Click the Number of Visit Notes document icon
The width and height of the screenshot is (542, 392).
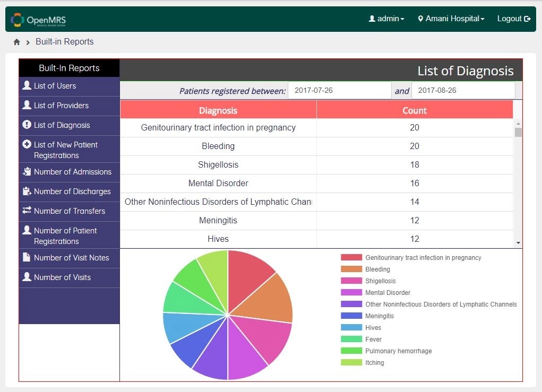click(x=28, y=258)
